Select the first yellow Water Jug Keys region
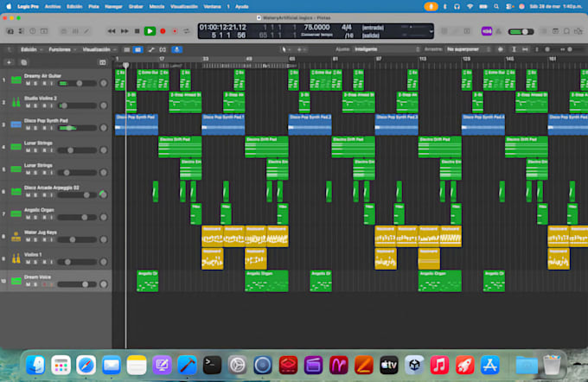 (x=212, y=236)
